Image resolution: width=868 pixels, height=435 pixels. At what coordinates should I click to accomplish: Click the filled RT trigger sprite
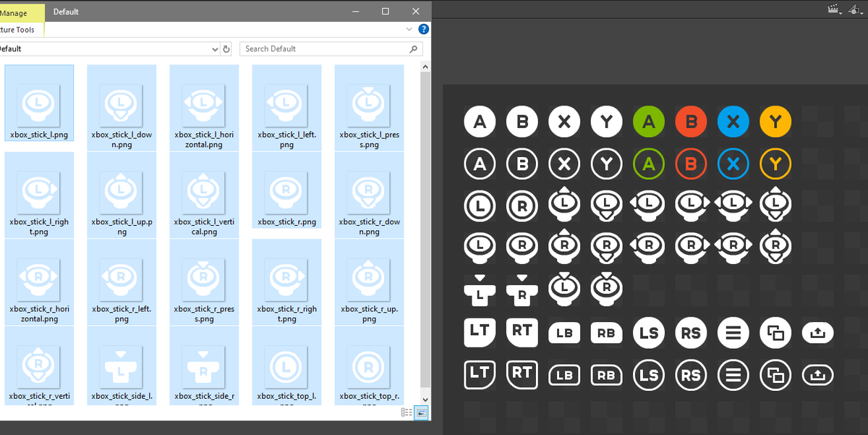[x=522, y=331]
